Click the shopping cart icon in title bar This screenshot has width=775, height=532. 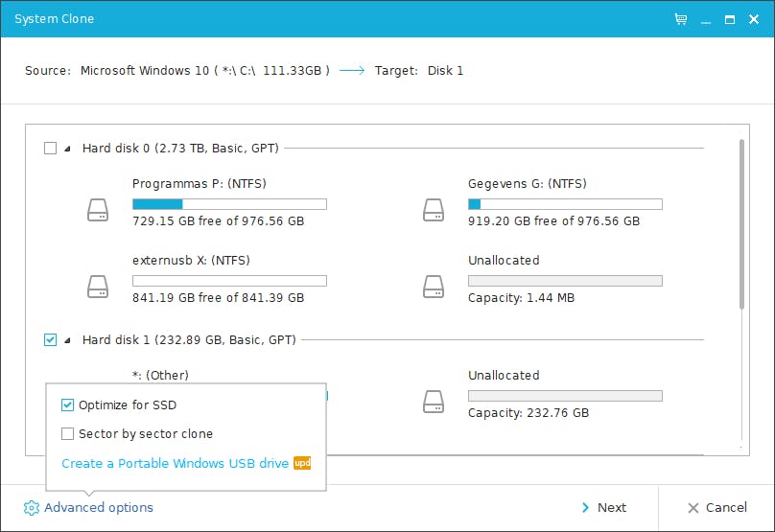point(681,19)
